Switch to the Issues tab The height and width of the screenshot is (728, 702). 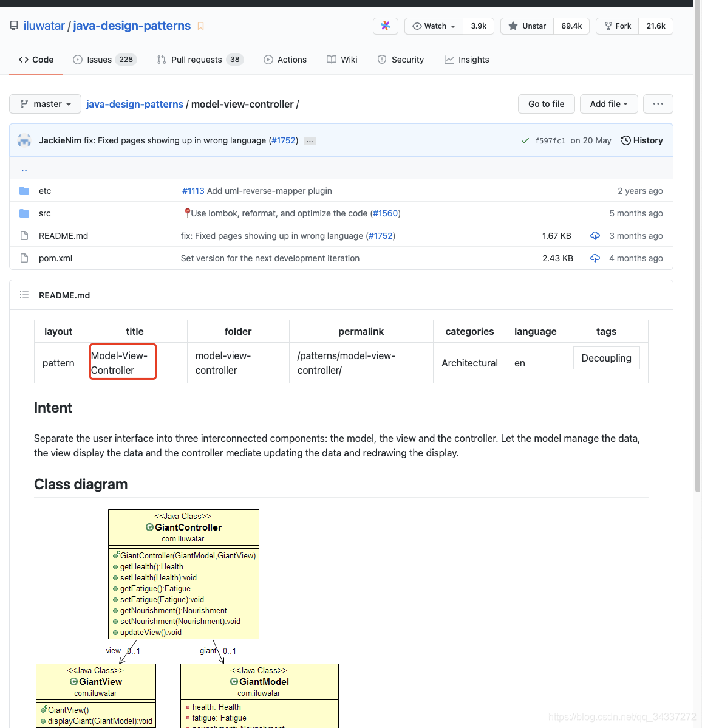[x=104, y=60]
